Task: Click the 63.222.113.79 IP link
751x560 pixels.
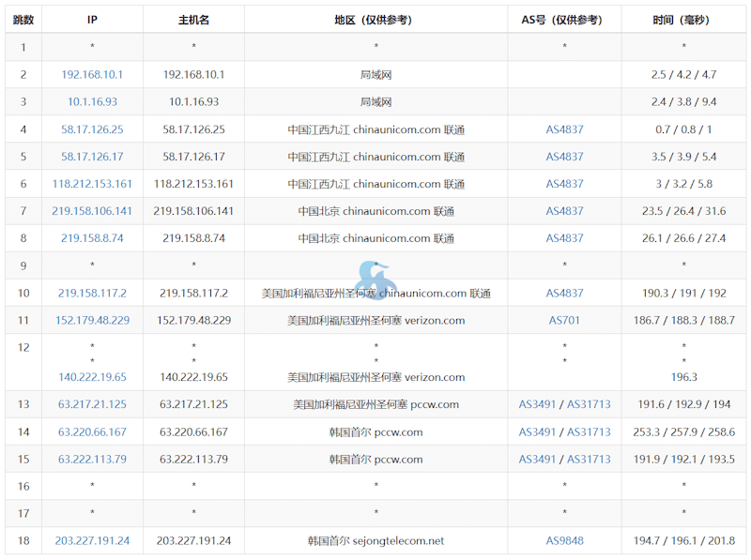Action: point(92,460)
